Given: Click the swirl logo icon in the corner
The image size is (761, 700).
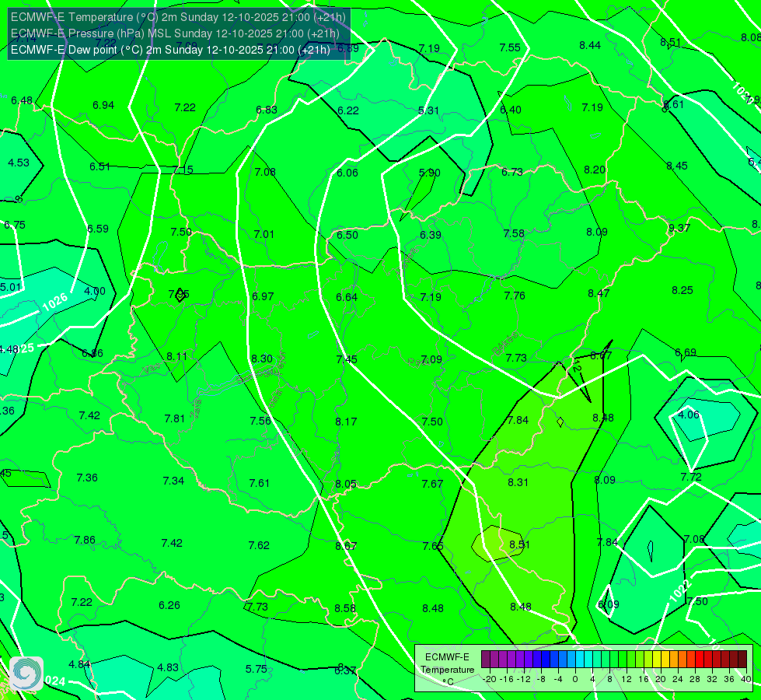Looking at the screenshot, I should click(26, 674).
